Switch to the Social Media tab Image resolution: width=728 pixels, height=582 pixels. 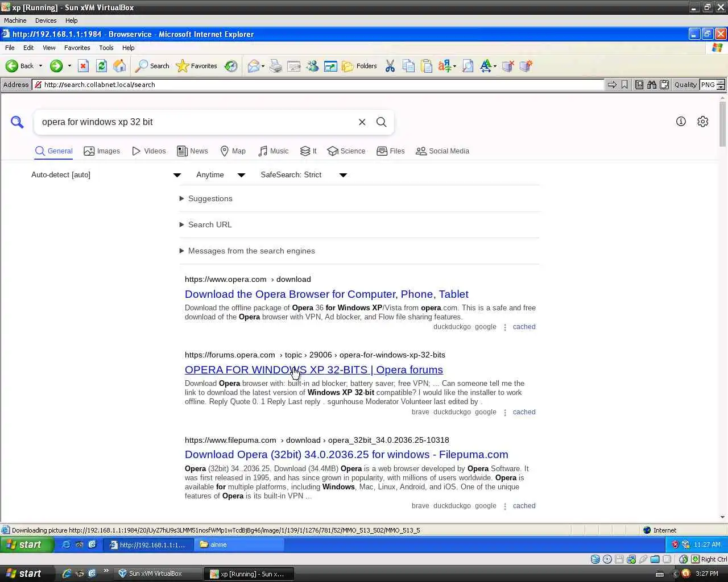pyautogui.click(x=442, y=151)
